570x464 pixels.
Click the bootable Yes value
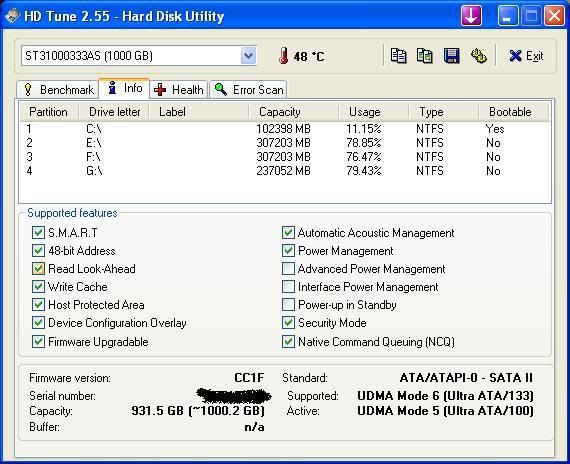pyautogui.click(x=495, y=129)
